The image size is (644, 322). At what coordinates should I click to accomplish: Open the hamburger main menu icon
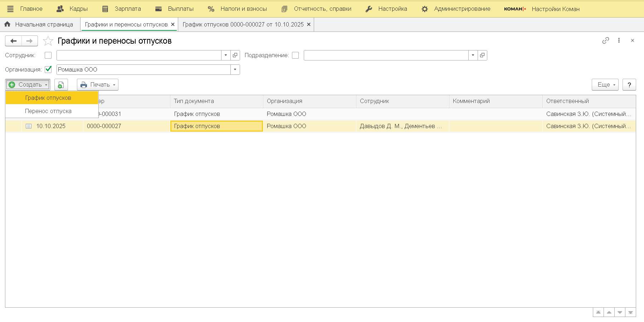pos(10,9)
